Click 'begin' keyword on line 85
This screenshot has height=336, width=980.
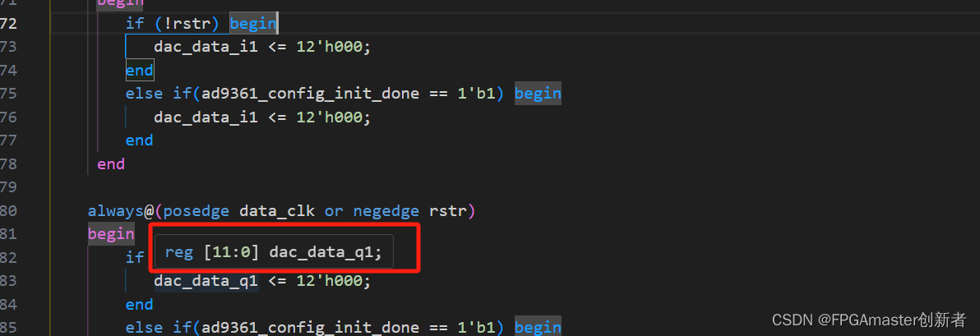coord(538,327)
